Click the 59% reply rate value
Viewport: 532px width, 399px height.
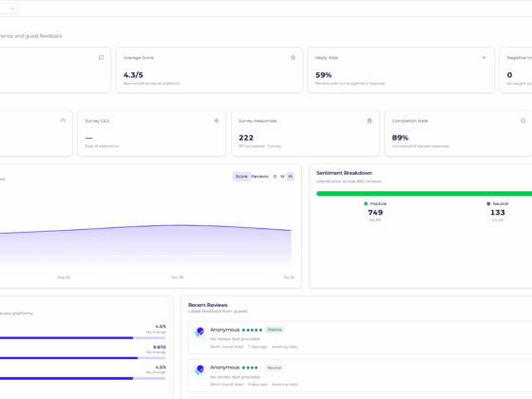323,75
